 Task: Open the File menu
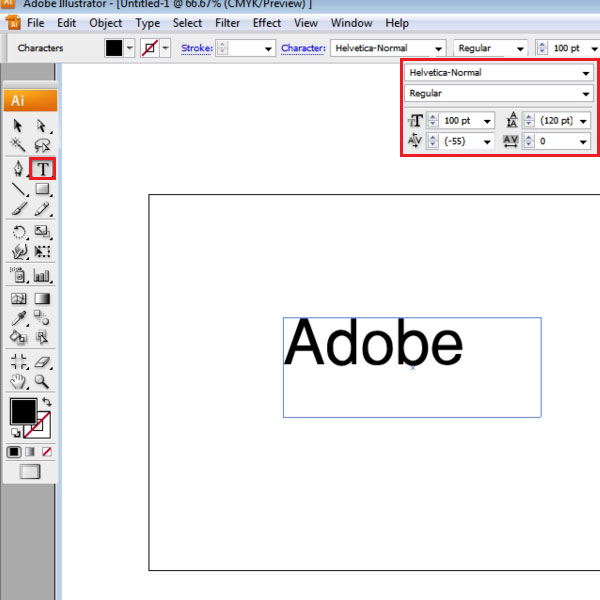[x=36, y=23]
